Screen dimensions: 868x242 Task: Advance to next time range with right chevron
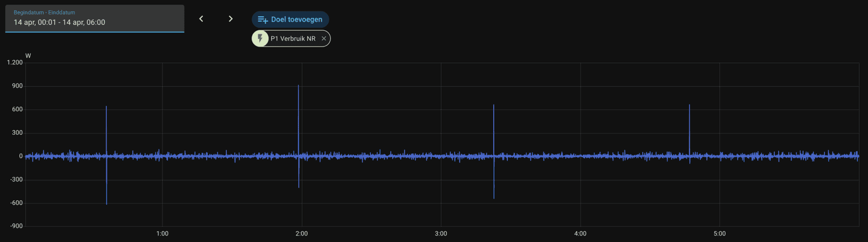(x=231, y=19)
